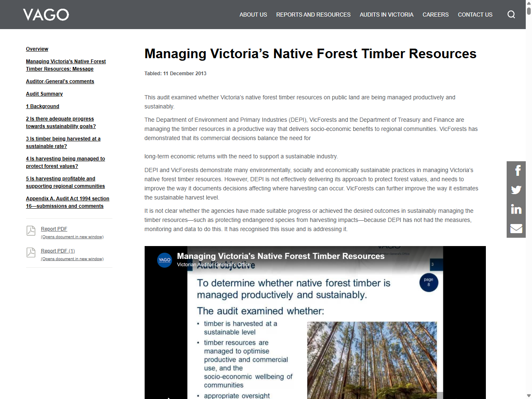Open the site search
This screenshot has width=532, height=399.
click(x=511, y=14)
